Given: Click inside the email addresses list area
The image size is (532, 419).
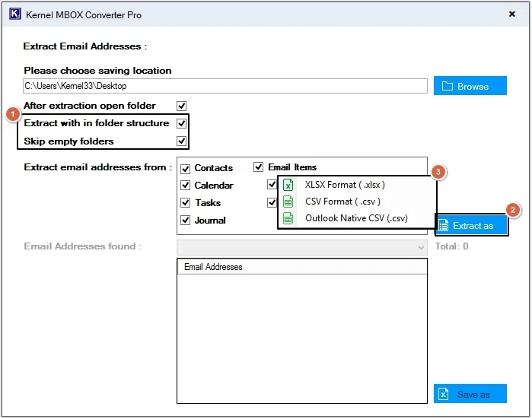Looking at the screenshot, I should [x=302, y=338].
